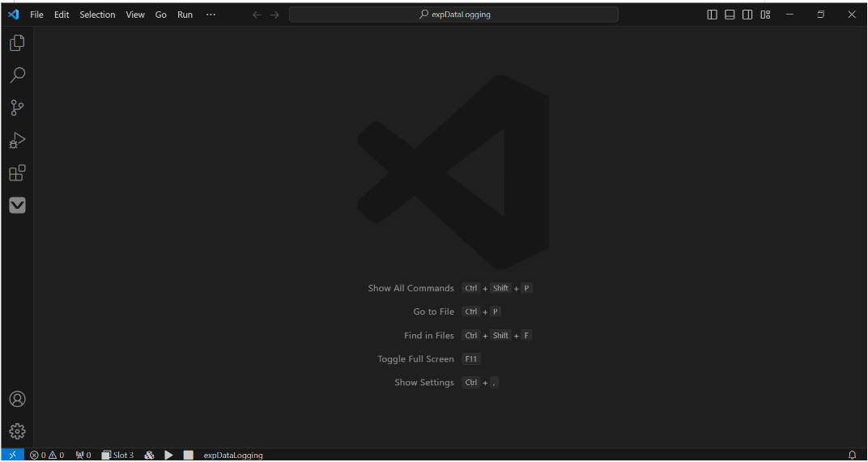Viewport: 868px width, 462px height.
Task: Click the expDataLogging command center search box
Action: (x=453, y=15)
